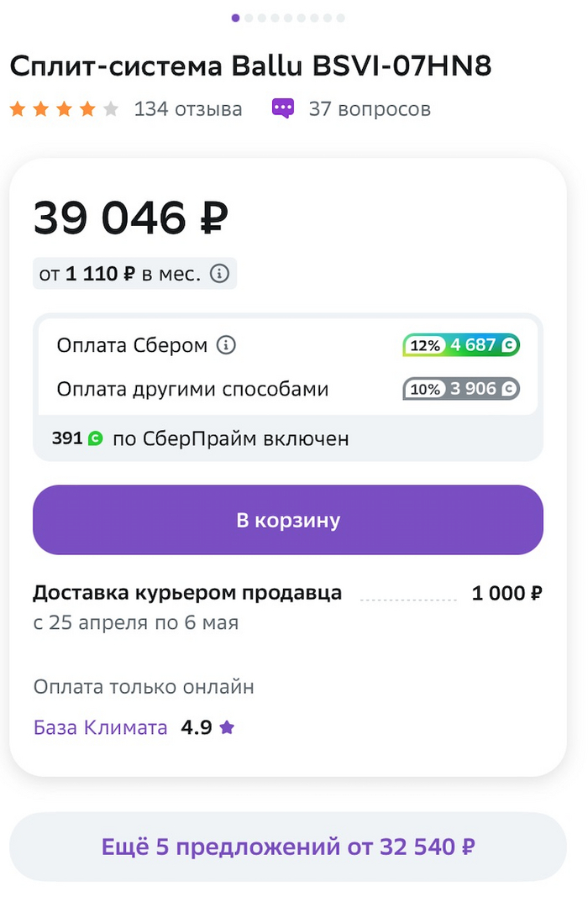Click info icon next to monthly installment

tap(219, 274)
